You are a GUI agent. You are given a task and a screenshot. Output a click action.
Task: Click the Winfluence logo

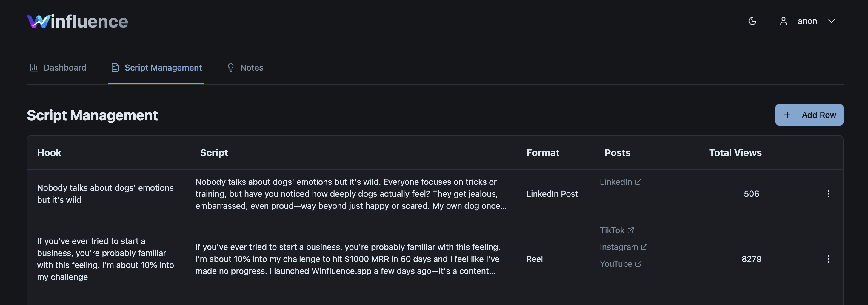[x=78, y=21]
